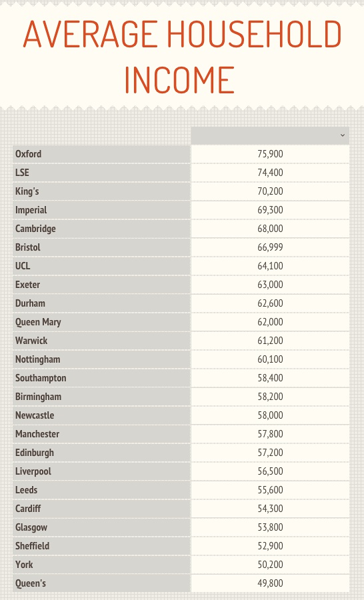This screenshot has height=600, width=364.
Task: Select the 66,999 Bristol cell
Action: (270, 247)
